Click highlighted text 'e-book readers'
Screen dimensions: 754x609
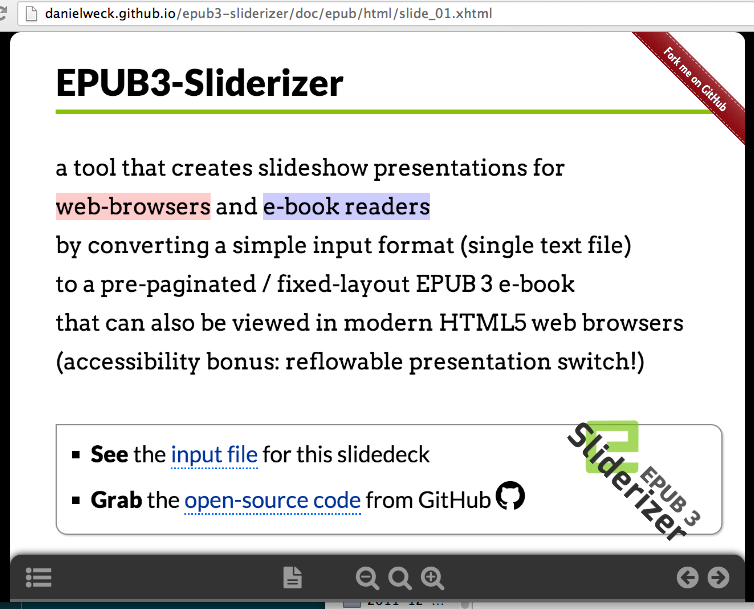pos(346,206)
